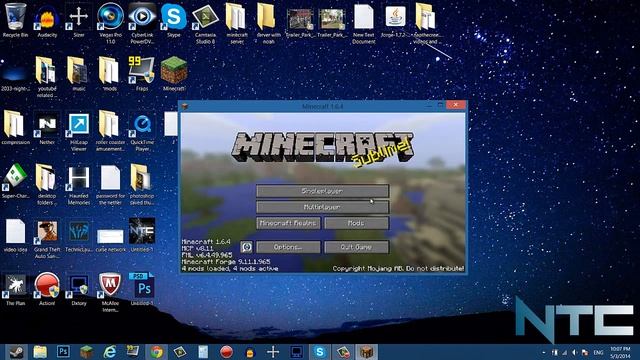Open Photoshop from the taskbar
Image resolution: width=640 pixels, height=360 pixels.
point(63,351)
